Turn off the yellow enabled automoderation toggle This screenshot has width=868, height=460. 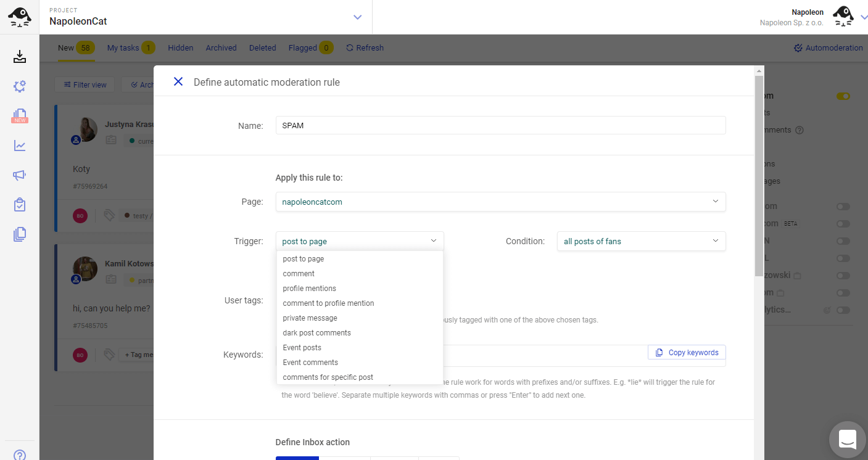point(843,96)
